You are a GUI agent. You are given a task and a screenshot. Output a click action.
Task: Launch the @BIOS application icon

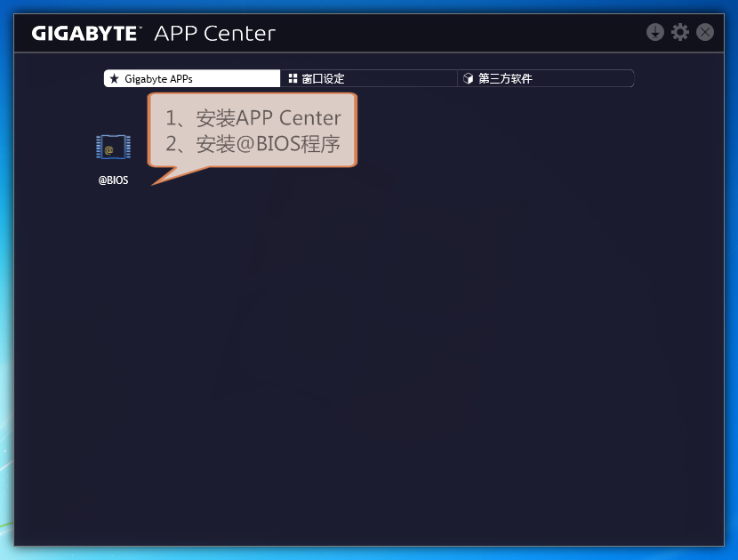[x=113, y=148]
